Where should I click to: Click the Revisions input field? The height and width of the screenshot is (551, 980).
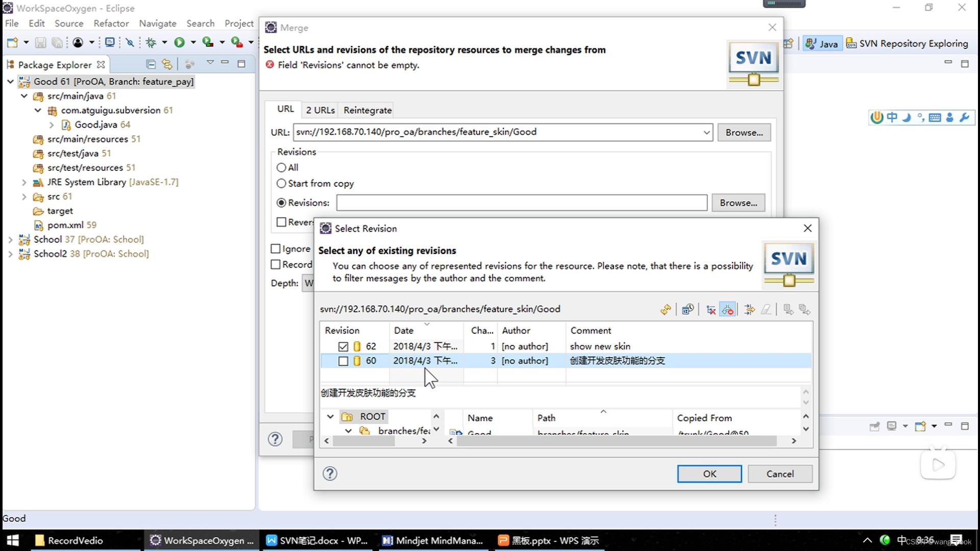(522, 202)
